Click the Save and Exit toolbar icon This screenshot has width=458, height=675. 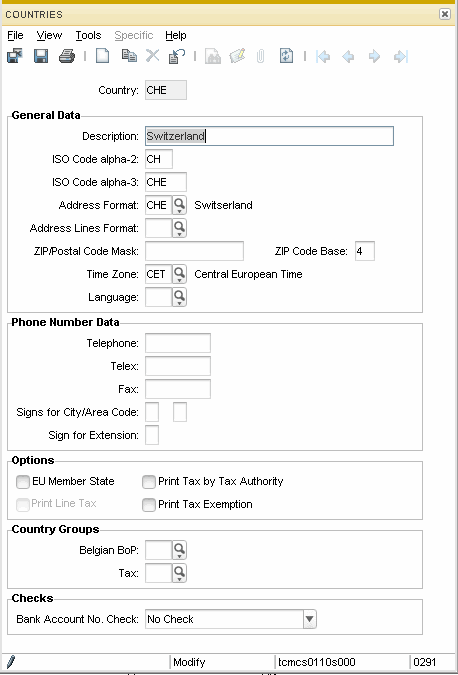tap(15, 56)
